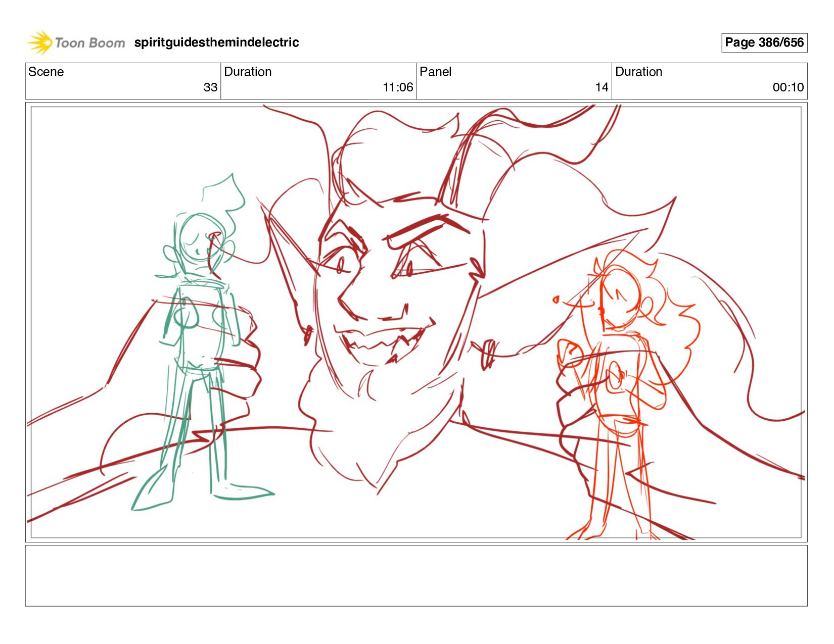Select the panel duration value 00:10
This screenshot has height=644, width=834.
788,87
